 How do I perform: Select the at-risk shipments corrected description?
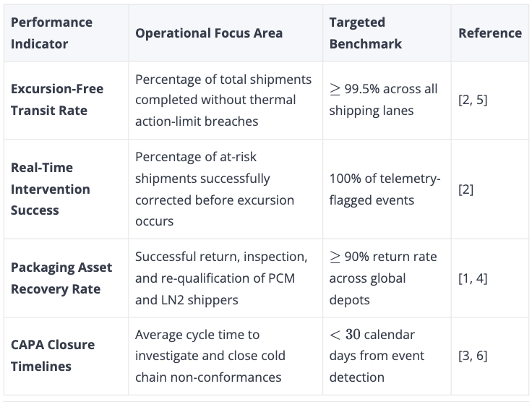tap(215, 189)
